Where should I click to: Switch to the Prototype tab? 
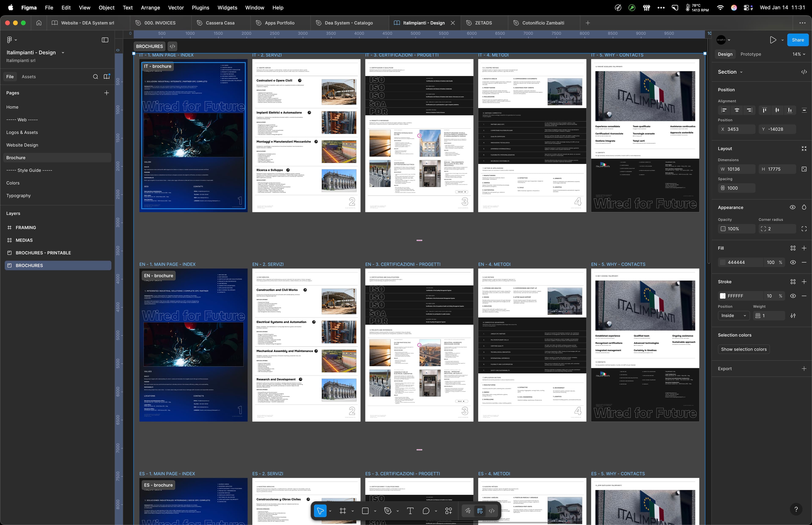tap(751, 54)
